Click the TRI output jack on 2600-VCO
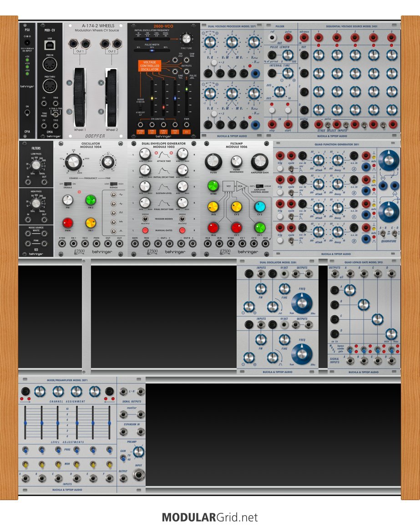Image resolution: width=420 pixels, height=527 pixels. coord(175,60)
